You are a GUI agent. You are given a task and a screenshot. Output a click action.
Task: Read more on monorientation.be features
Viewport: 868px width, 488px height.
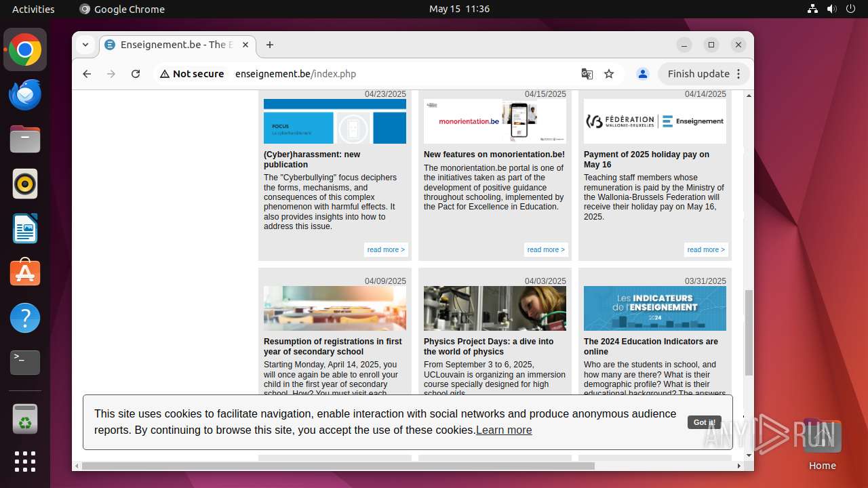(546, 249)
